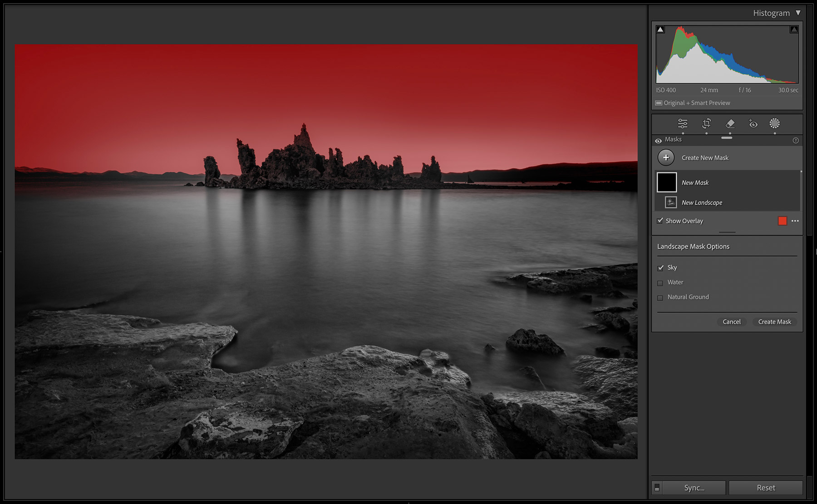Image resolution: width=817 pixels, height=504 pixels.
Task: Click the Sync... button
Action: click(x=694, y=488)
